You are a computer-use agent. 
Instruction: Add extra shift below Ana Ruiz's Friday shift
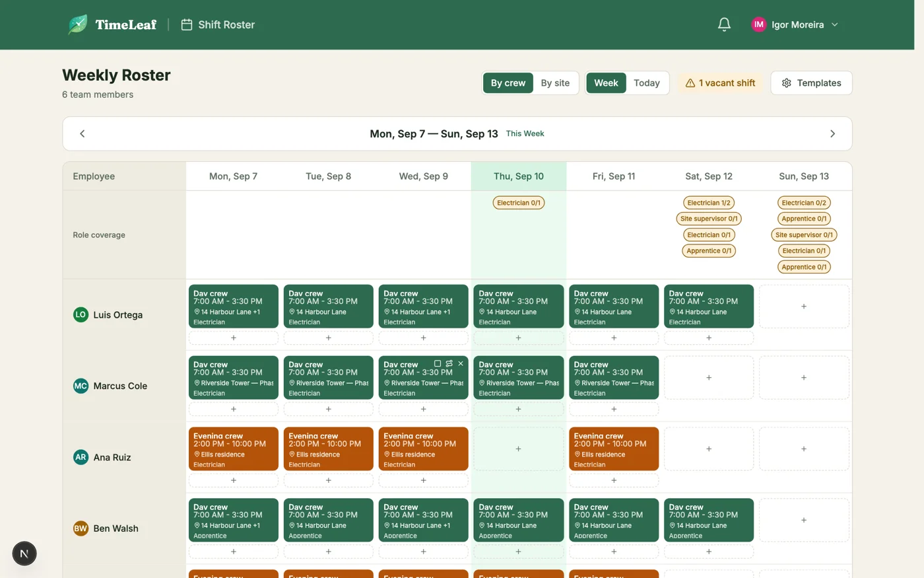pyautogui.click(x=614, y=480)
